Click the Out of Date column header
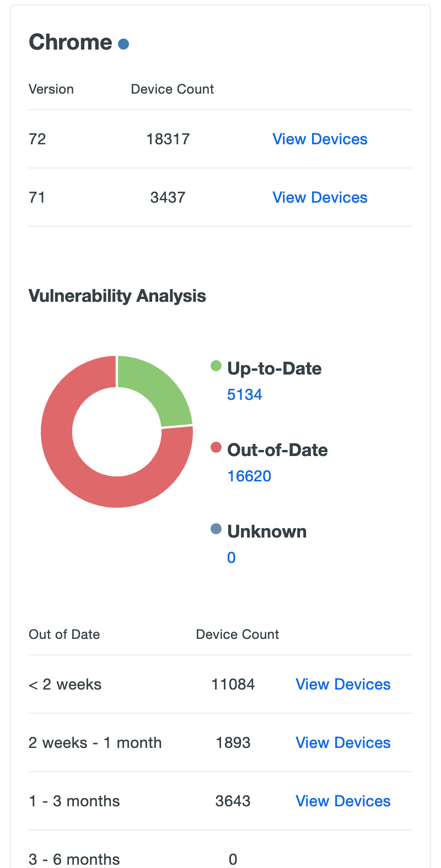The width and height of the screenshot is (441, 868). 64,634
